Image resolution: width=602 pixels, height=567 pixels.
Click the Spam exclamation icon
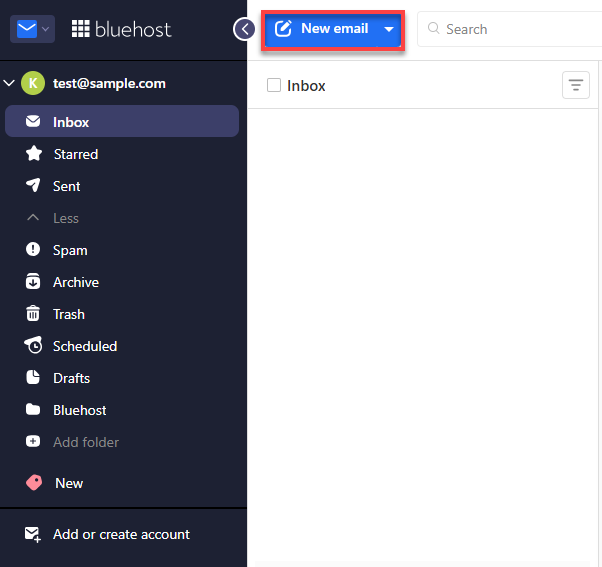[33, 249]
